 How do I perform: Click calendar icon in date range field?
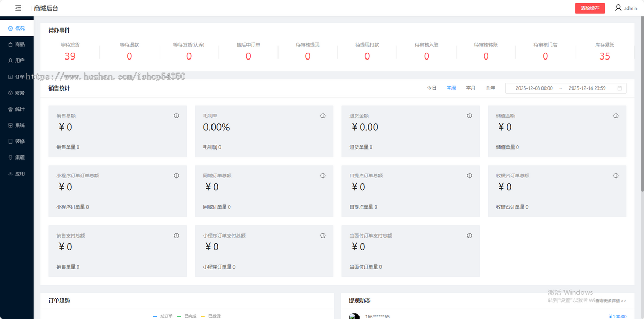620,88
